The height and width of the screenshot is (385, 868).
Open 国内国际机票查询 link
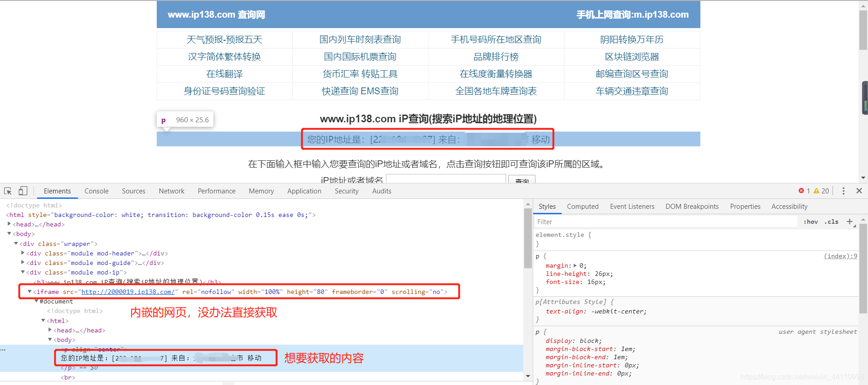pos(360,57)
